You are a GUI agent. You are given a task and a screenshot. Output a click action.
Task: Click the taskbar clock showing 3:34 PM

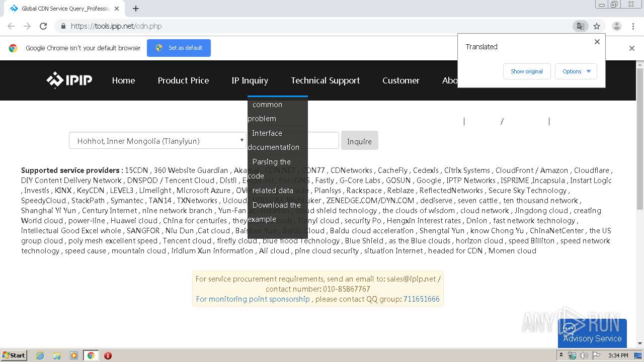point(618,355)
